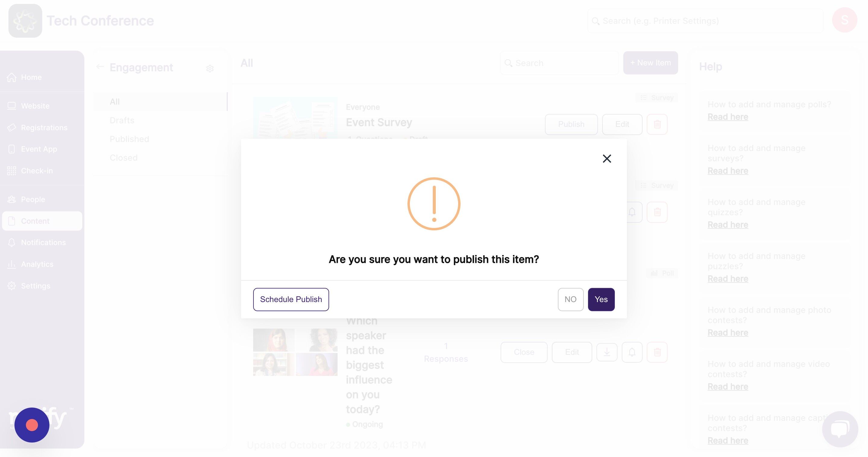Close the publish confirmation dialog
The height and width of the screenshot is (457, 868).
pyautogui.click(x=606, y=159)
